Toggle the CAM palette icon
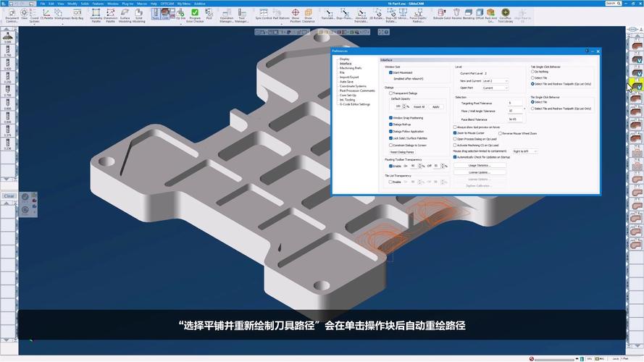Viewport: 644px width, 362px height. (x=165, y=14)
